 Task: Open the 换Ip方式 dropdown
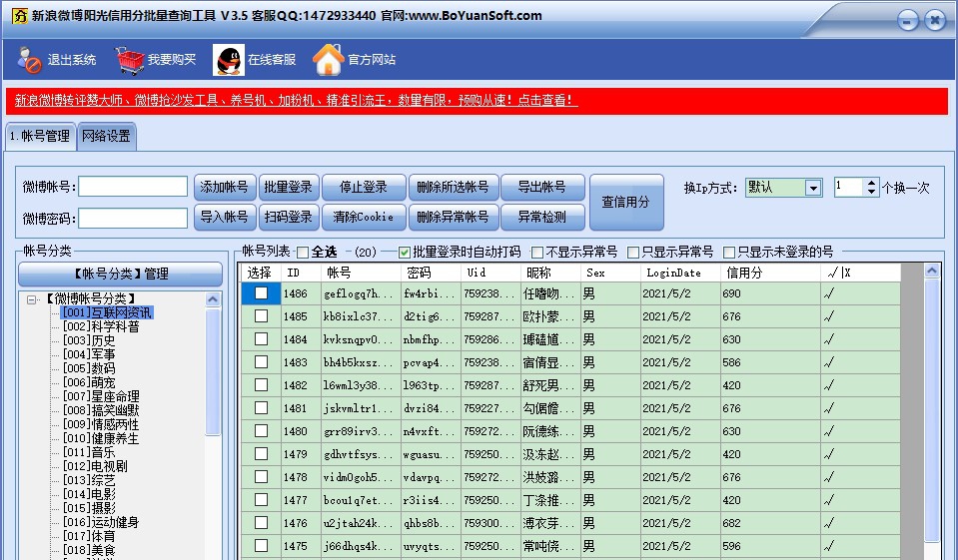(x=813, y=188)
